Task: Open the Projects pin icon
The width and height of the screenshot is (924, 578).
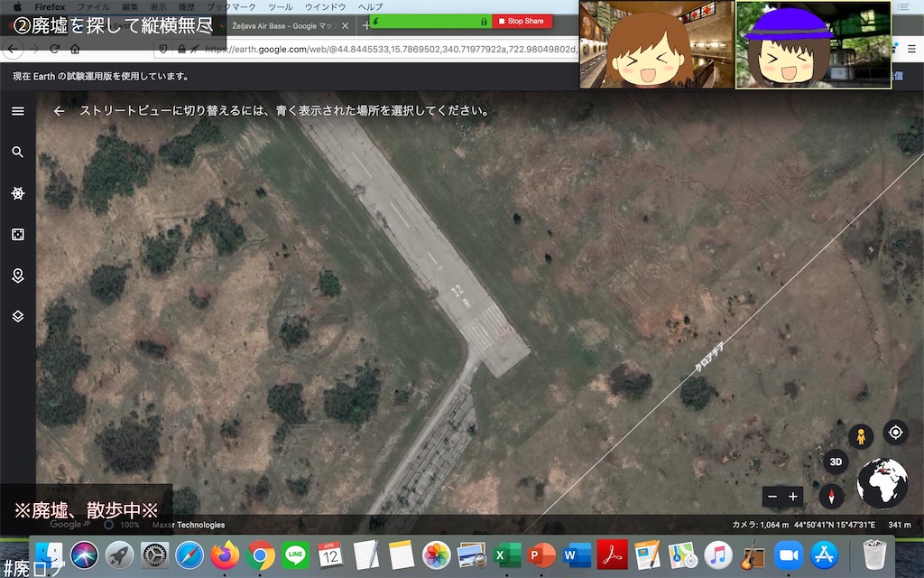Action: [x=18, y=275]
